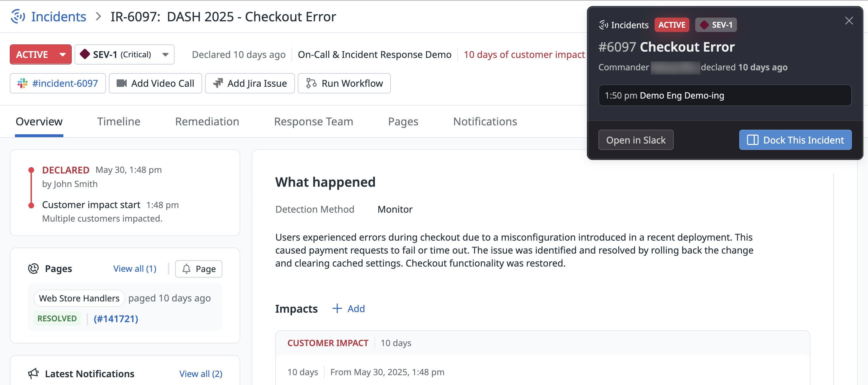868x385 pixels.
Task: Switch to the Timeline tab
Action: [x=119, y=121]
